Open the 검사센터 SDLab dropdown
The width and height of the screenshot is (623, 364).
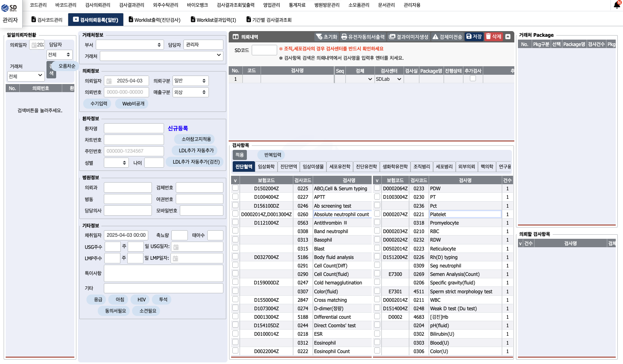(x=388, y=79)
